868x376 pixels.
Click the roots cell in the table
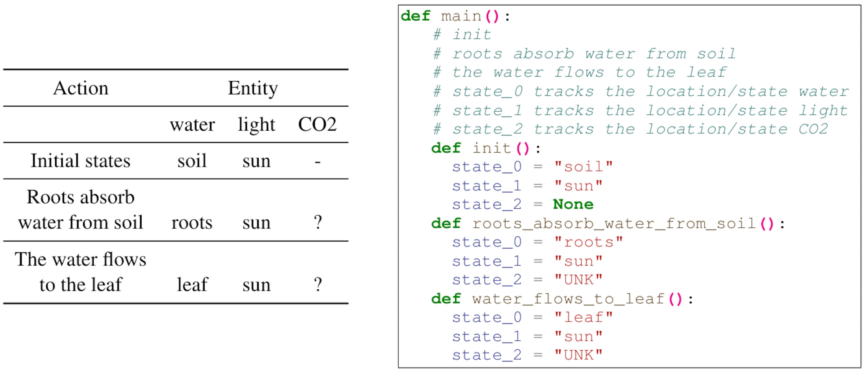tap(192, 223)
